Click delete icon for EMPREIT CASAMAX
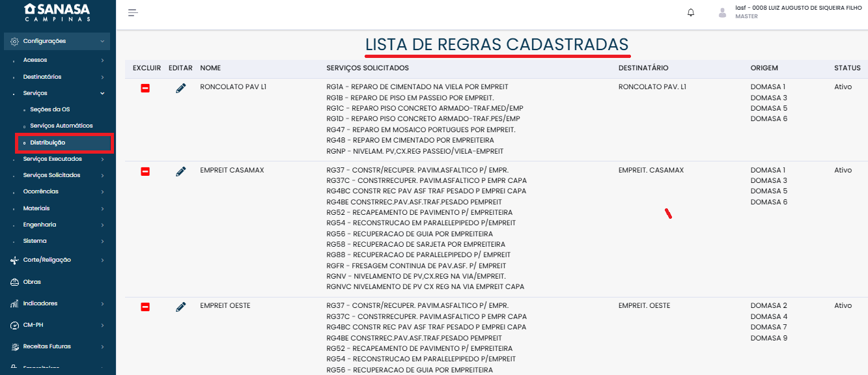The height and width of the screenshot is (375, 868). pos(145,171)
